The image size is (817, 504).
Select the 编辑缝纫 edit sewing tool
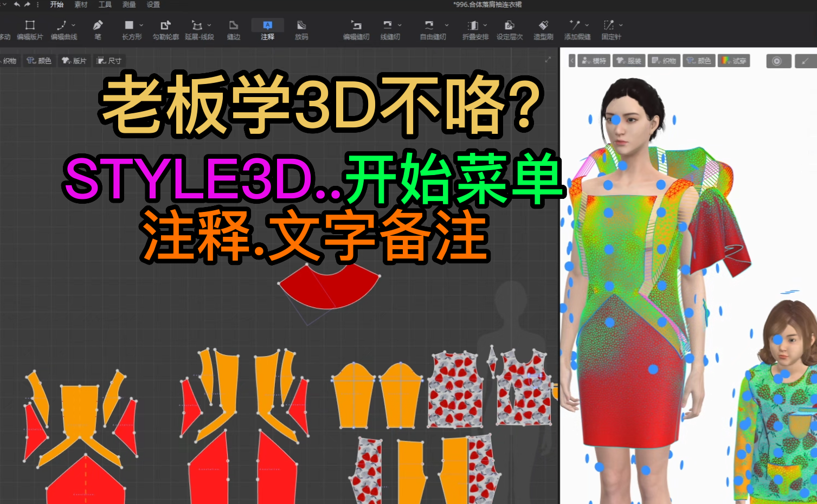[x=356, y=30]
